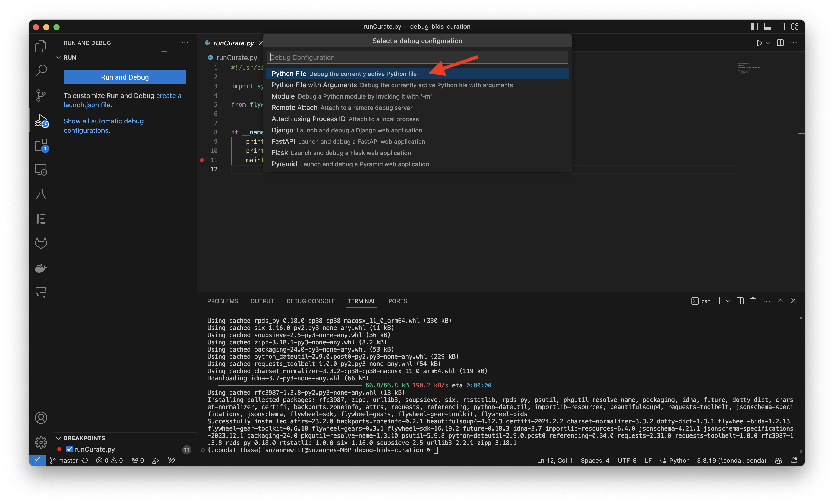Choose Flask debug configuration
The image size is (834, 504).
click(417, 152)
